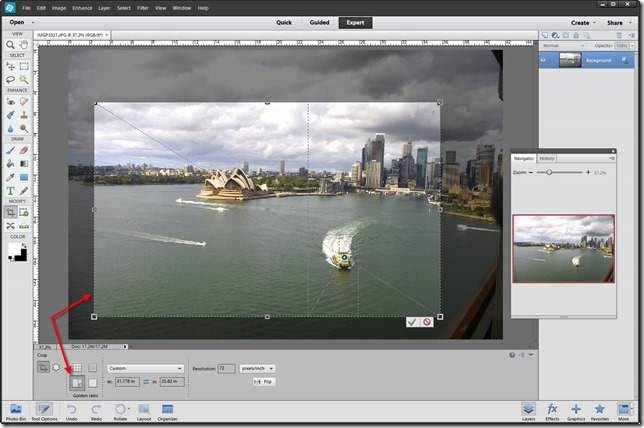Select the Recompose tool
Screen dimensions: 644x428
[x=24, y=212]
